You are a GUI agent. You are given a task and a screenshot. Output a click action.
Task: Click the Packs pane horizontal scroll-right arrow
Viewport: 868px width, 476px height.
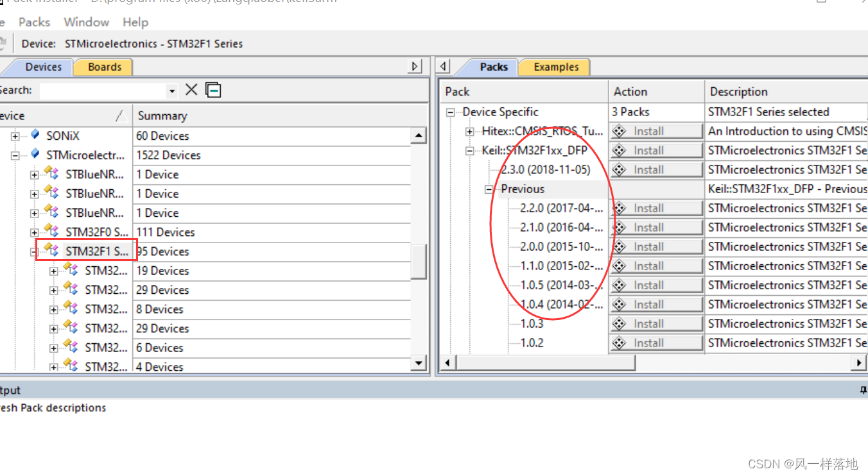click(x=859, y=362)
